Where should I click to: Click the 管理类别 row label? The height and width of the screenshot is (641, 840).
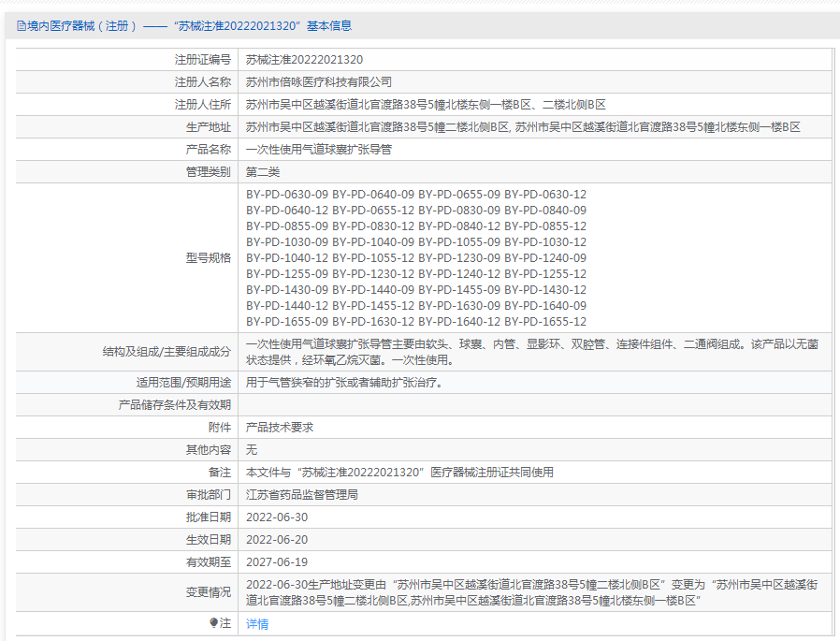209,172
